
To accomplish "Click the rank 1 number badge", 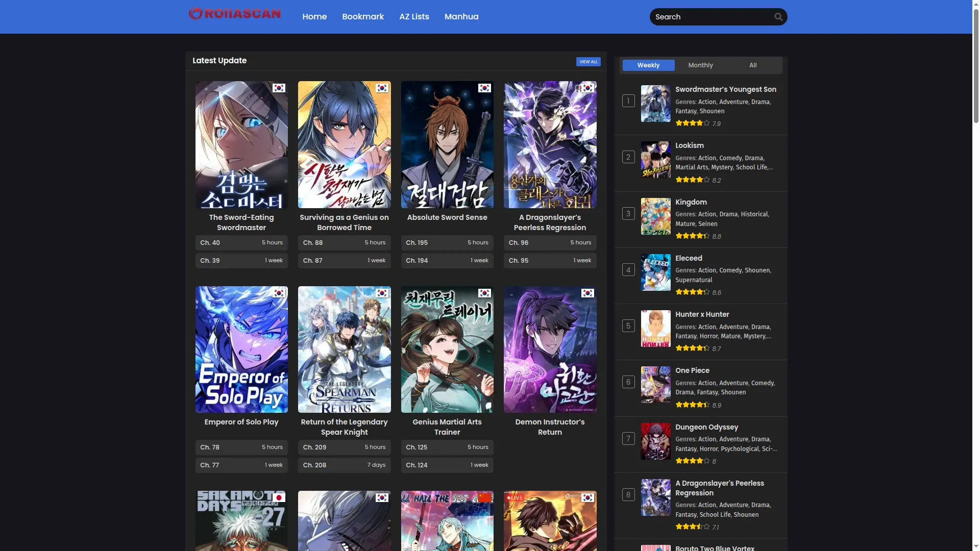I will pos(628,101).
